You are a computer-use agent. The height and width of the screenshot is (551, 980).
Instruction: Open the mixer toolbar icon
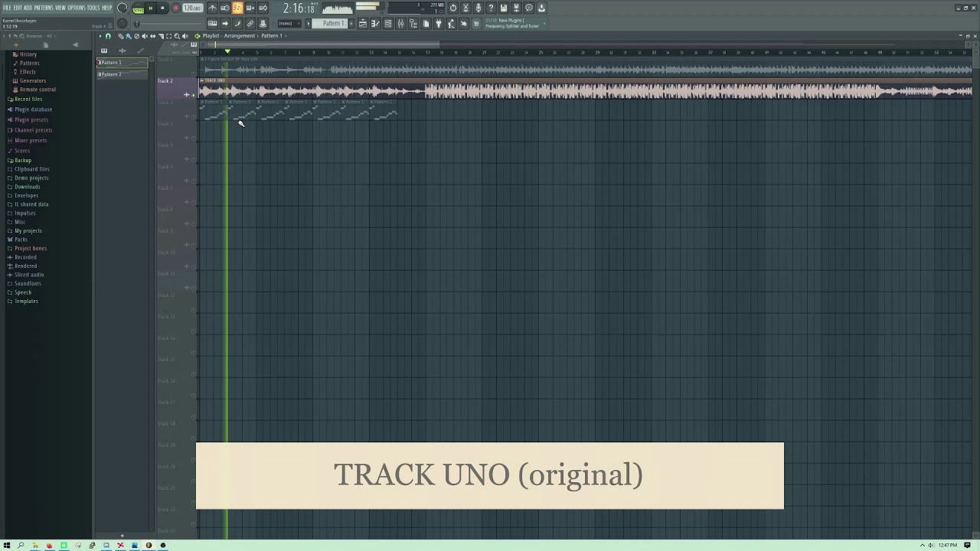pyautogui.click(x=400, y=24)
